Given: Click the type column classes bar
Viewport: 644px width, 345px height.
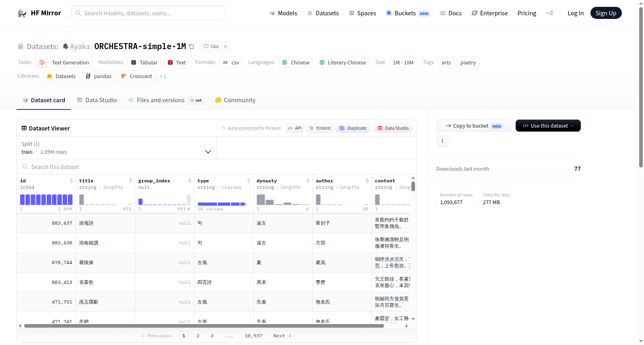Looking at the screenshot, I should tap(222, 204).
